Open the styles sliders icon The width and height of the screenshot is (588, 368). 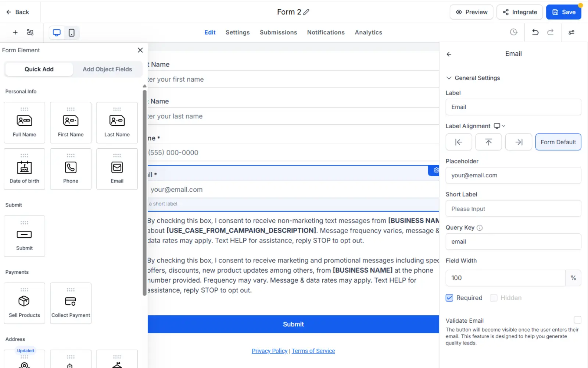pyautogui.click(x=571, y=32)
